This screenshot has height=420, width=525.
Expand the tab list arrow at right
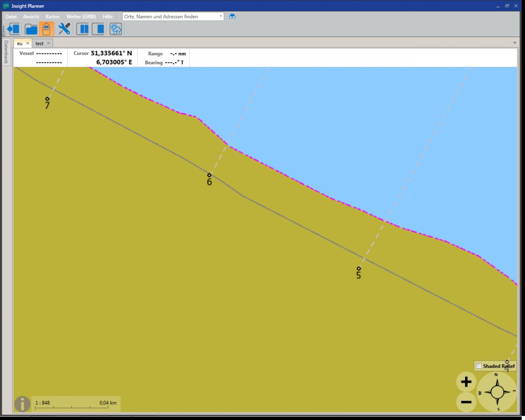[515, 43]
